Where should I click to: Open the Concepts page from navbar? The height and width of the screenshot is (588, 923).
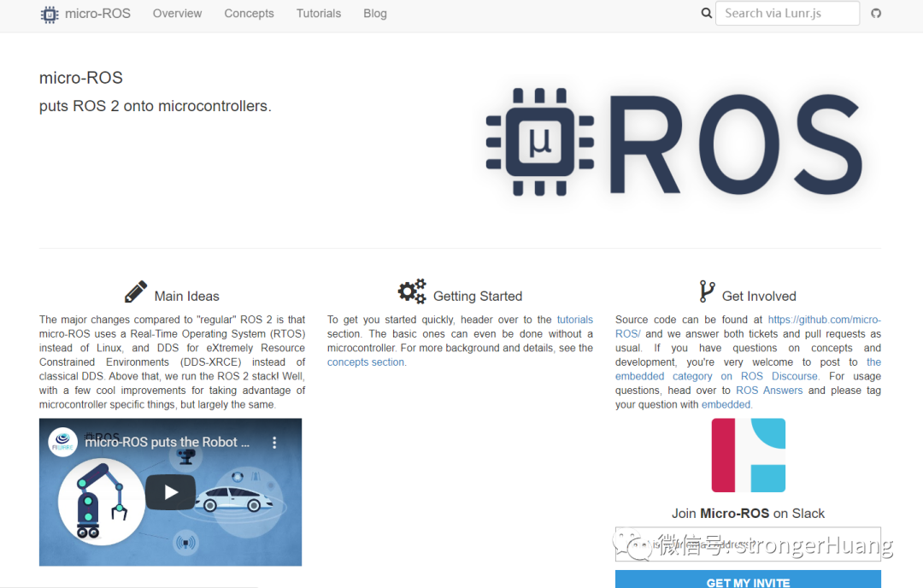click(x=249, y=13)
